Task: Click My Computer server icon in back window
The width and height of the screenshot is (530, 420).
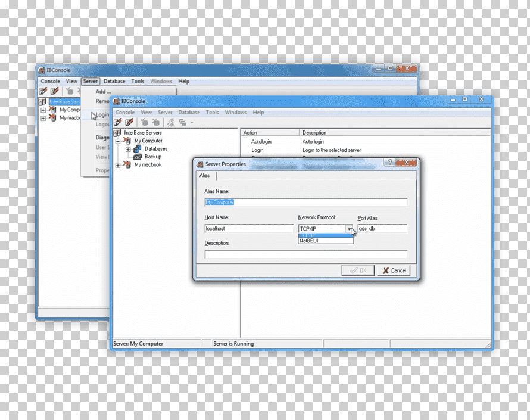Action: coord(52,110)
